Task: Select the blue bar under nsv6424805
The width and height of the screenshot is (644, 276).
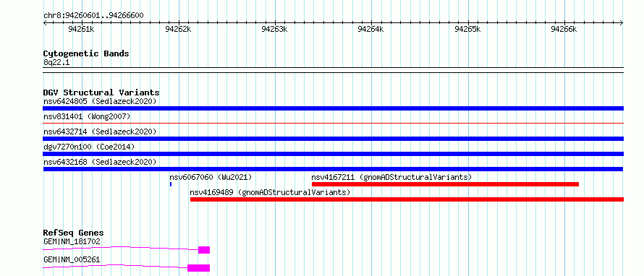Action: (333, 108)
